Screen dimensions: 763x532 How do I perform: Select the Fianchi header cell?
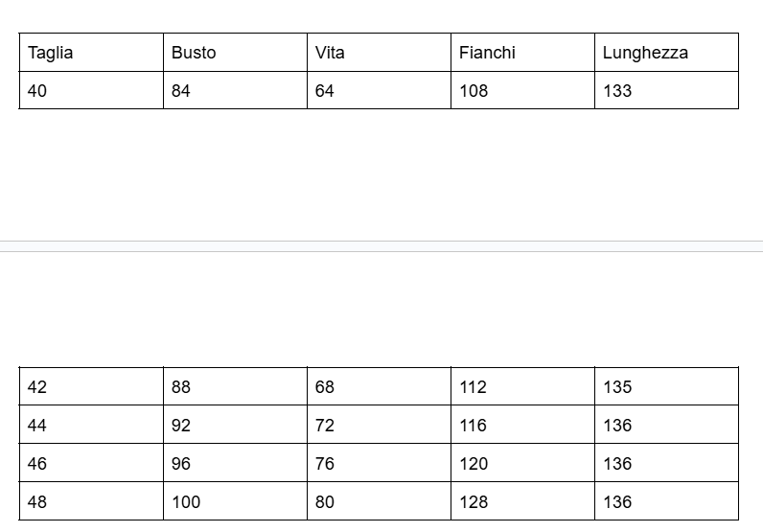(523, 53)
